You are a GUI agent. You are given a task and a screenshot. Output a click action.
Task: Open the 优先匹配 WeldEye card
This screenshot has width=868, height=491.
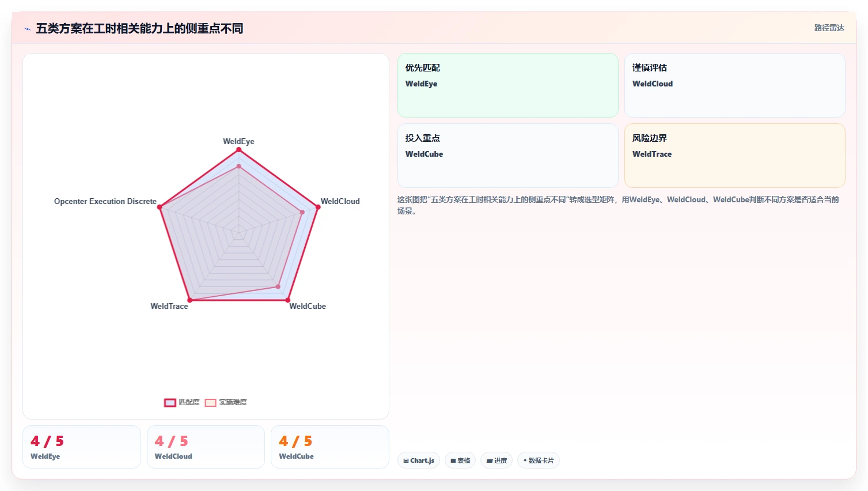click(x=508, y=85)
